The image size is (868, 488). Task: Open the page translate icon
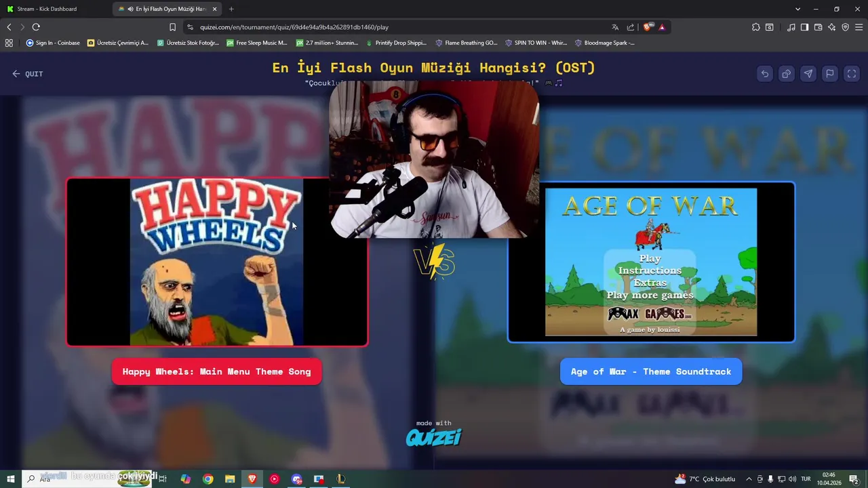tap(615, 27)
